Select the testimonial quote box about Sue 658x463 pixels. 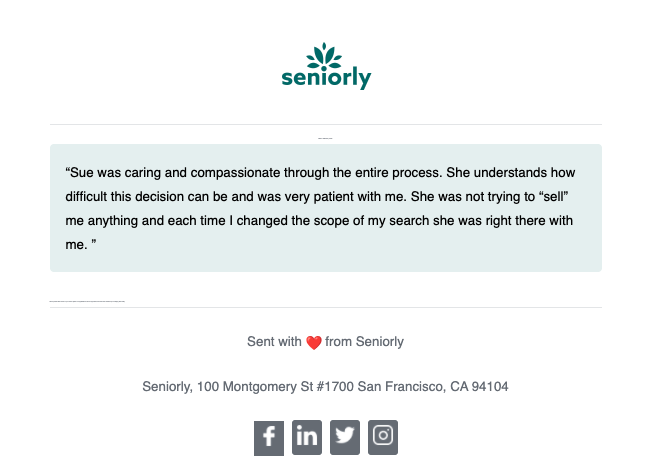pos(326,208)
